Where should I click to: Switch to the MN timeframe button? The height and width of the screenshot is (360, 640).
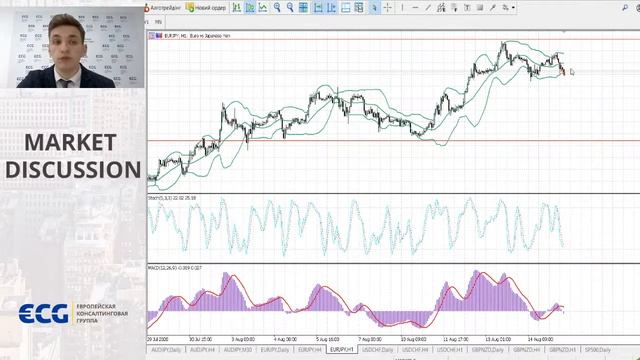pyautogui.click(x=158, y=22)
